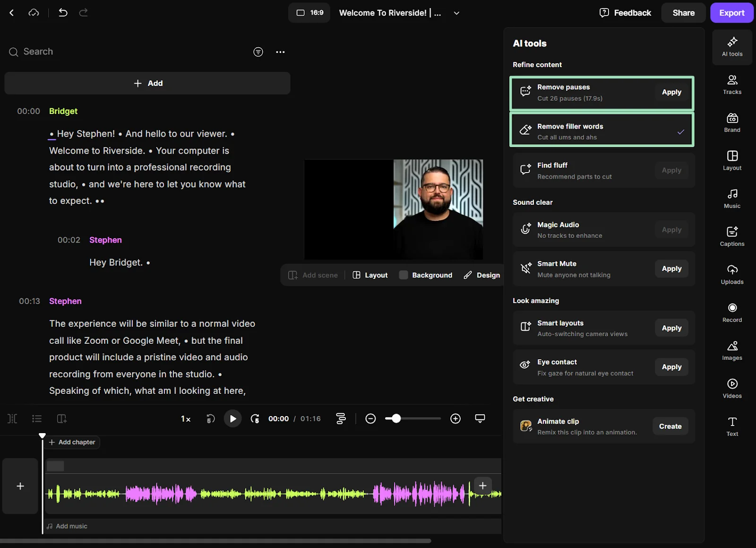The image size is (756, 548).
Task: Click the transcript Search field
Action: pos(38,52)
